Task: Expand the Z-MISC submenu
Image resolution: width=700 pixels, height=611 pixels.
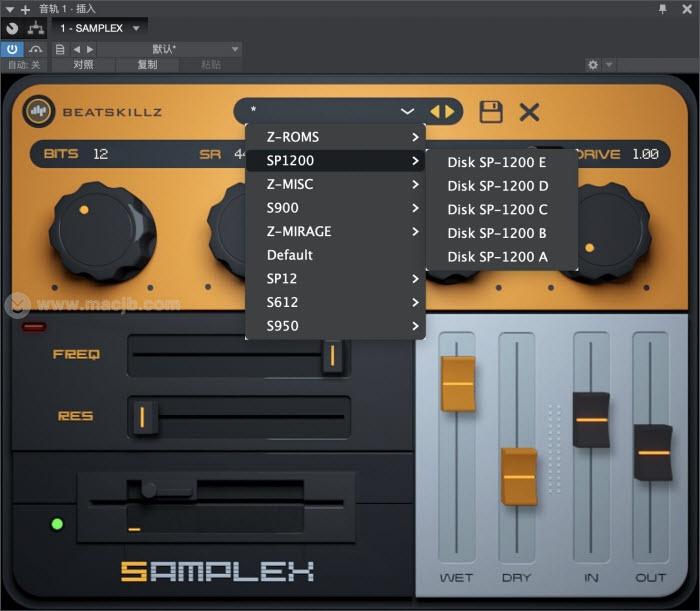Action: 335,184
